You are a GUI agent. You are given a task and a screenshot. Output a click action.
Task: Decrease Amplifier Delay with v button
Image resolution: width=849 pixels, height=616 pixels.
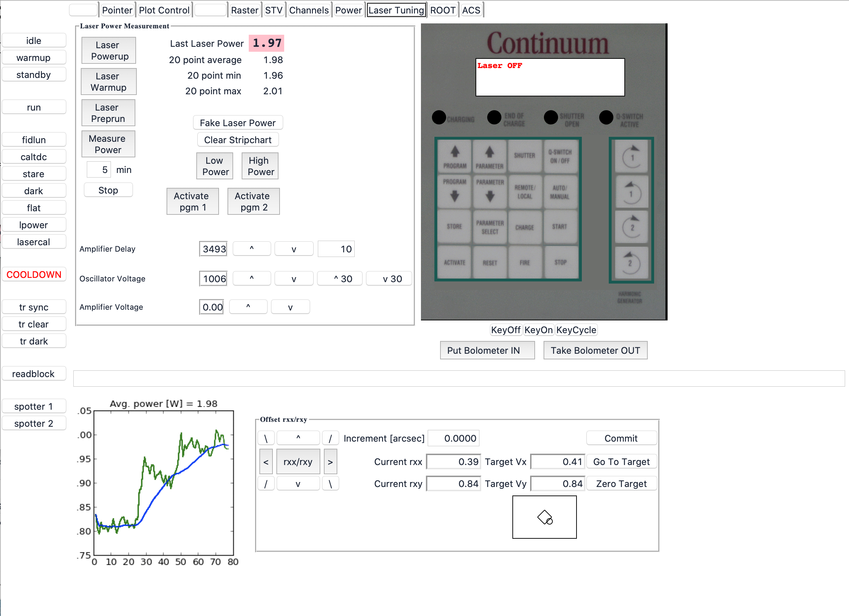294,249
